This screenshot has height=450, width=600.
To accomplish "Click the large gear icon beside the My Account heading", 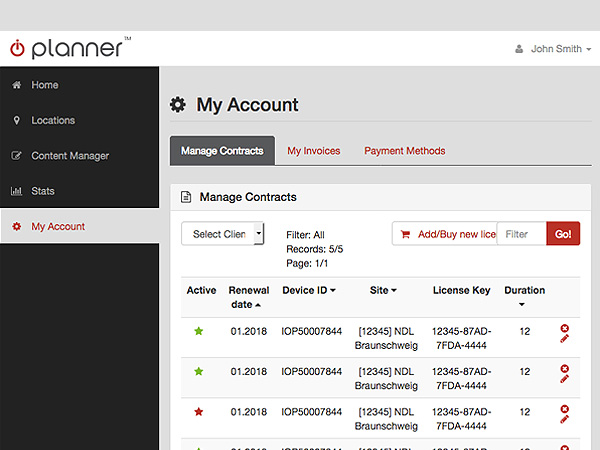I will 178,104.
